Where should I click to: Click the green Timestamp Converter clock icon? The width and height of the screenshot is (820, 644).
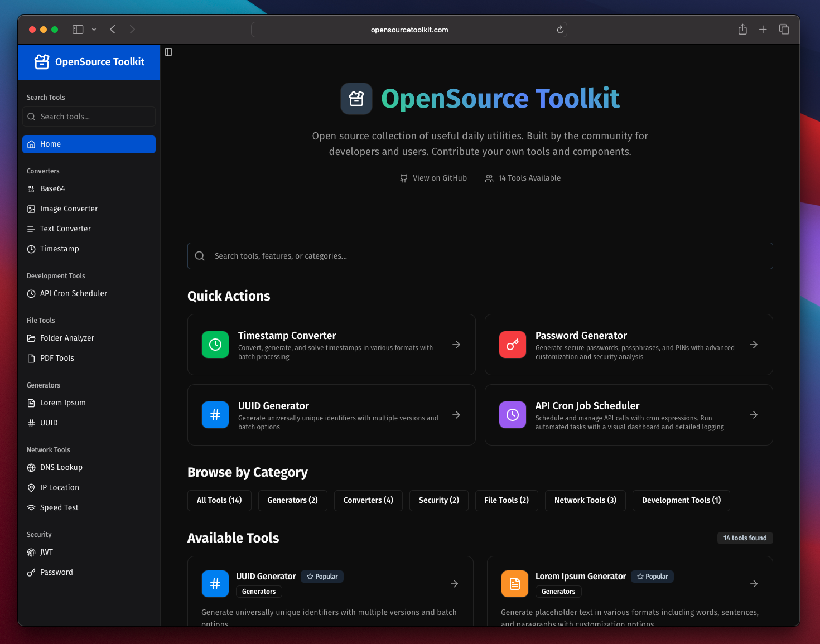click(215, 345)
